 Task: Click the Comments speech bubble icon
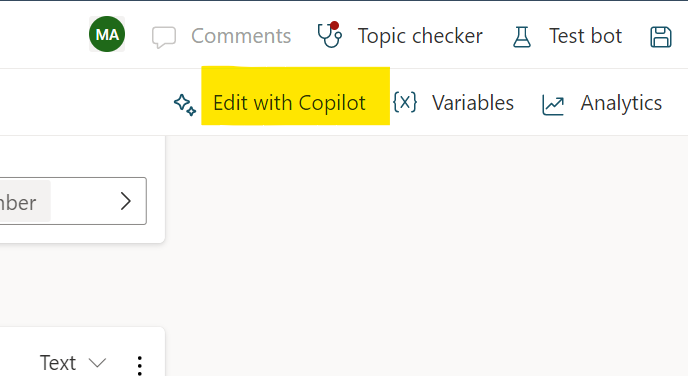pyautogui.click(x=164, y=37)
